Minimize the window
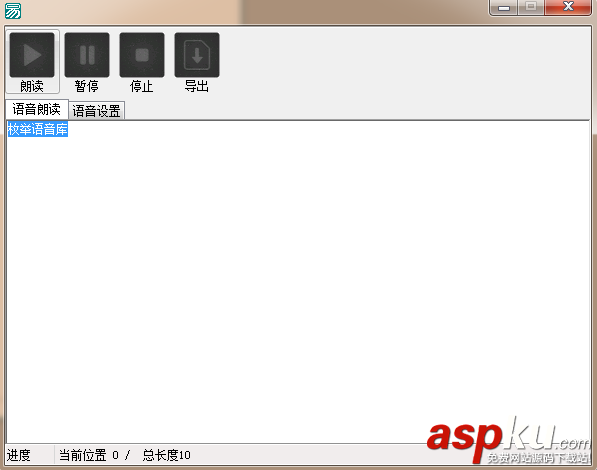Image resolution: width=597 pixels, height=470 pixels. point(503,7)
